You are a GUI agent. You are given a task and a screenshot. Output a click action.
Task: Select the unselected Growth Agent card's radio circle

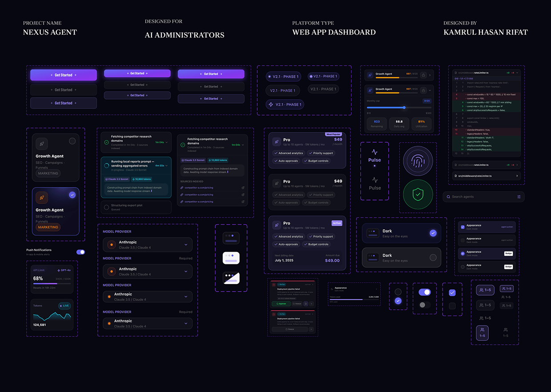pos(72,141)
